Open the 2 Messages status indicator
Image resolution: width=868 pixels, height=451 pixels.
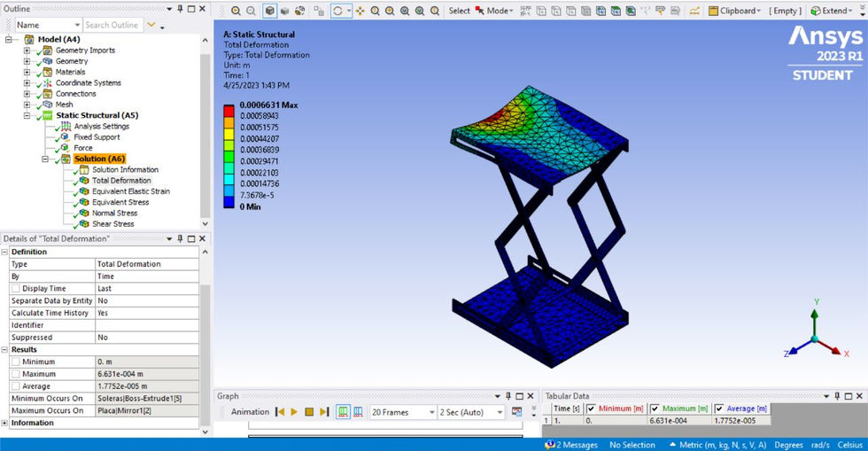click(571, 445)
